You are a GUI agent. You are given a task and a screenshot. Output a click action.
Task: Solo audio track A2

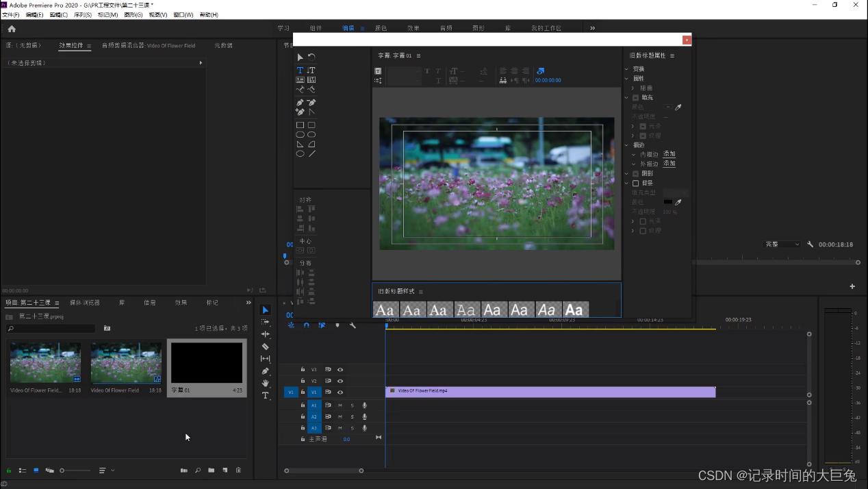click(352, 416)
